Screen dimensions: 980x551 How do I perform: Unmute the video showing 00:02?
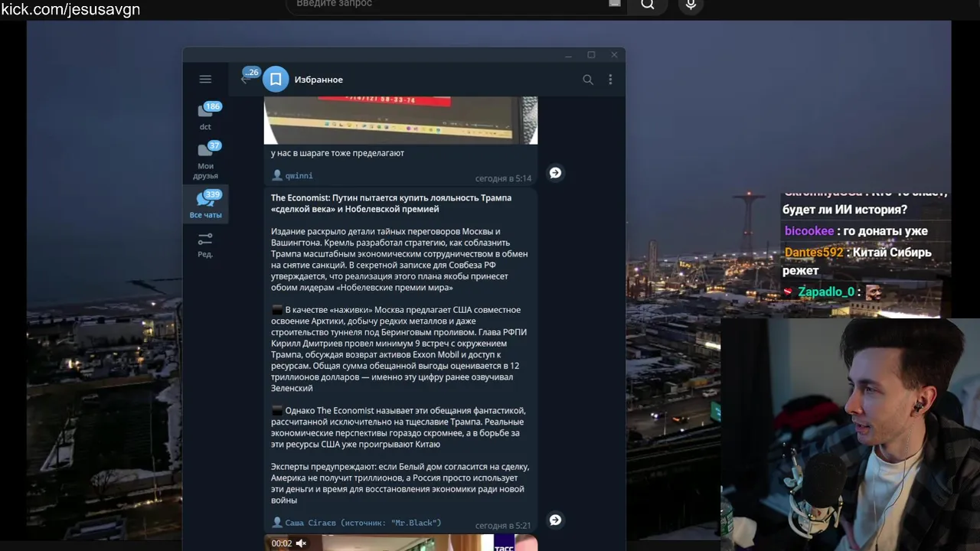301,543
